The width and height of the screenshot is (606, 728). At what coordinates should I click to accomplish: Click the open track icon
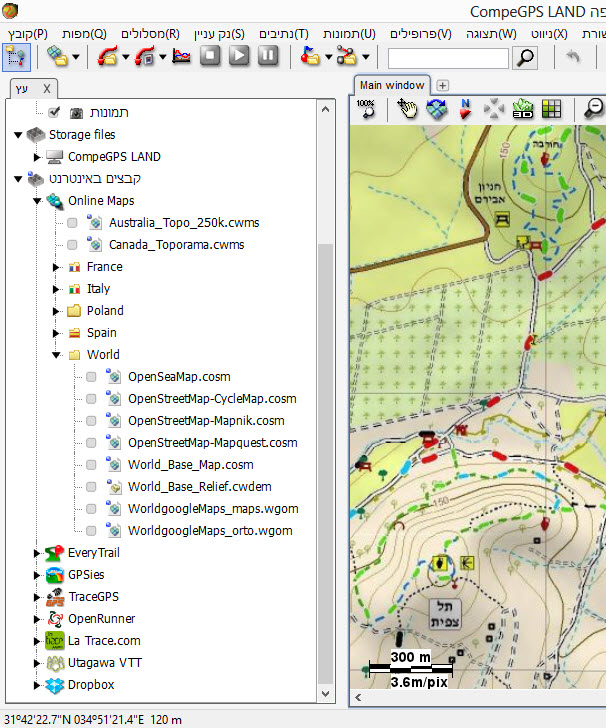pyautogui.click(x=108, y=57)
